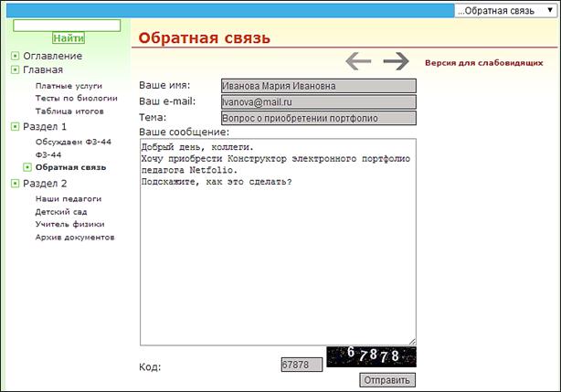Select Обсуждаем ФЗ-44 in sidebar
The image size is (561, 392).
[72, 143]
